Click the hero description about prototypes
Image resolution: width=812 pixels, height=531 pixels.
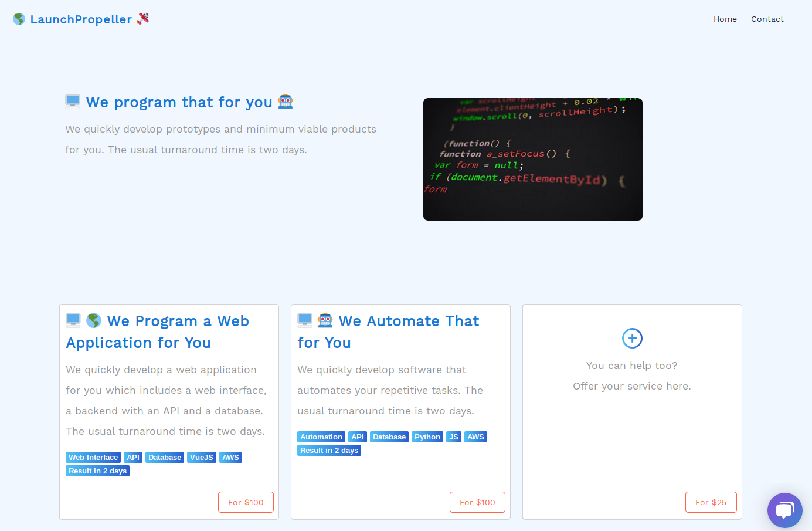pos(221,140)
